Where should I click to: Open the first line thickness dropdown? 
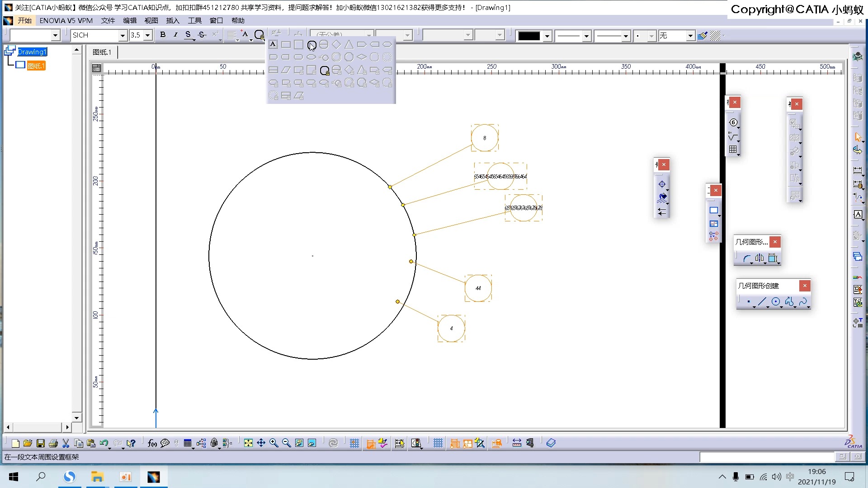coord(586,36)
